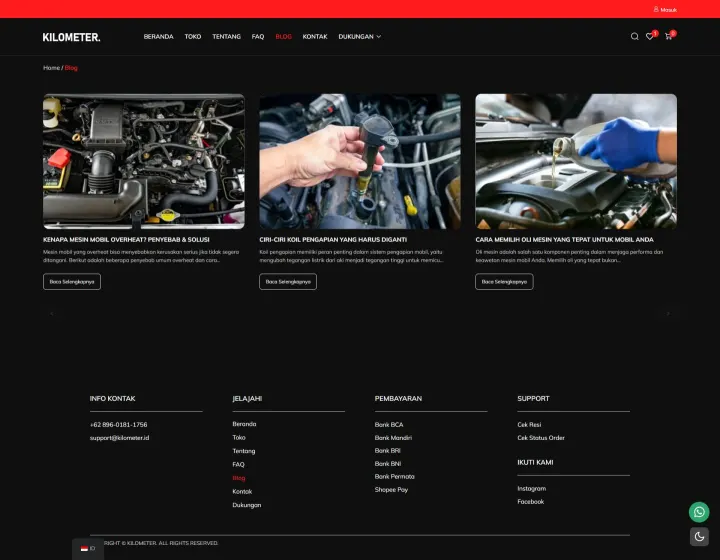Click Bank Permata payment link
Screen dimensions: 720x560
(x=394, y=476)
